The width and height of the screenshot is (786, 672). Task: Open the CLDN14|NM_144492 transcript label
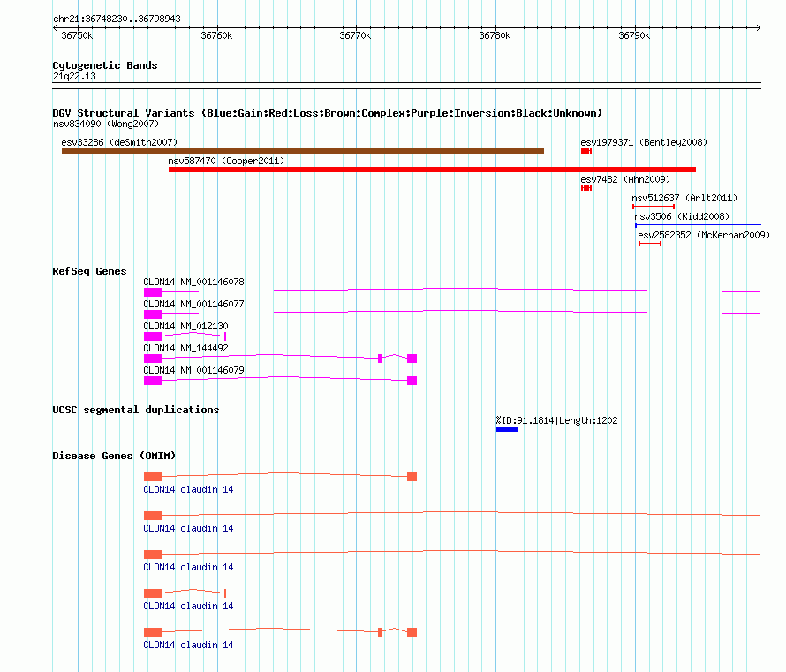click(186, 348)
